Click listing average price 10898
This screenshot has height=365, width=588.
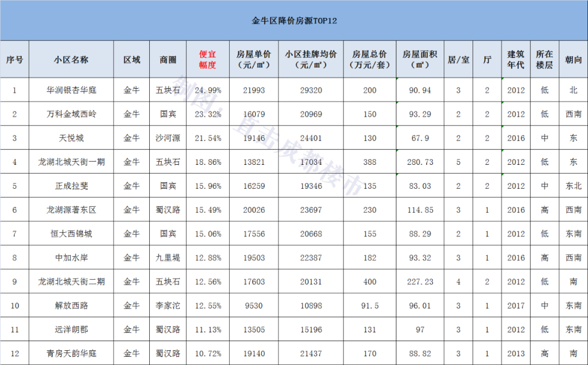pyautogui.click(x=311, y=306)
